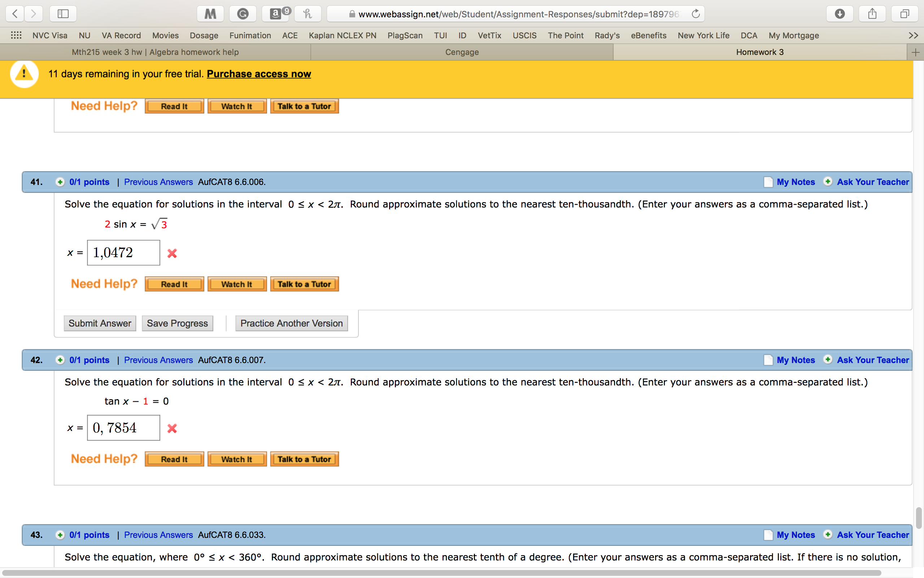The width and height of the screenshot is (924, 578).
Task: Open Previous Answers for question 42
Action: coord(158,360)
